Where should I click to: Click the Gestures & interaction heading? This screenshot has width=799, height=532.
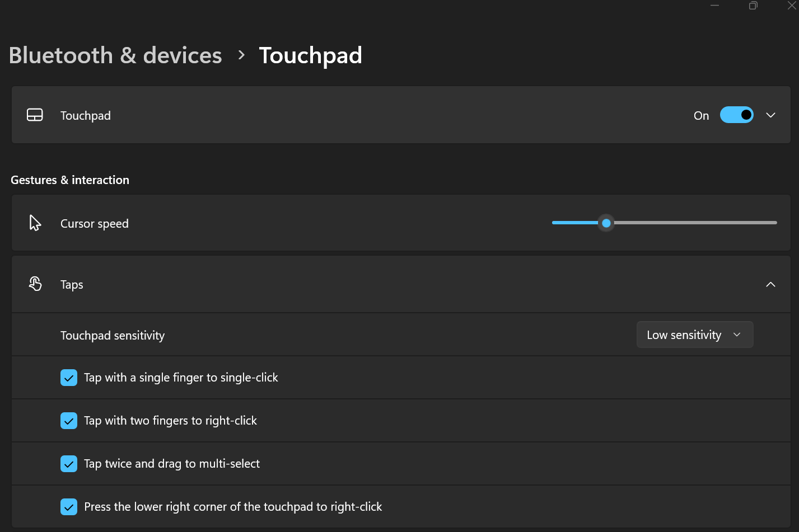70,180
